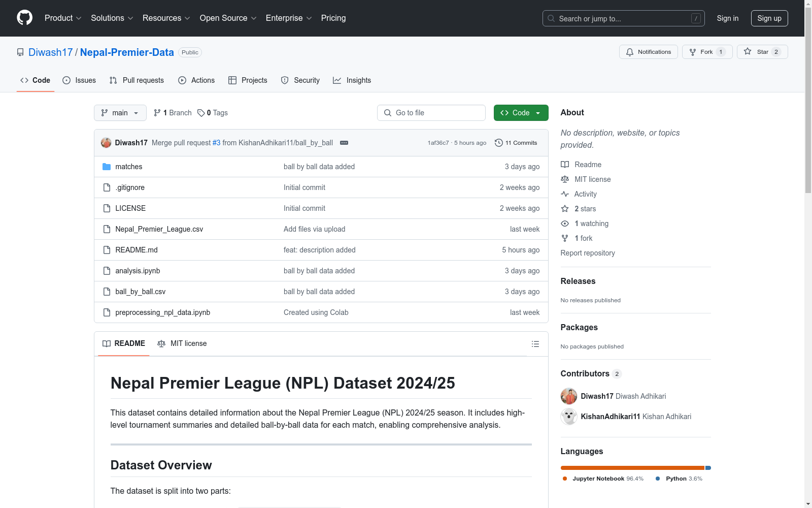
Task: Click the ball_by_ball.csv file icon
Action: (x=107, y=292)
